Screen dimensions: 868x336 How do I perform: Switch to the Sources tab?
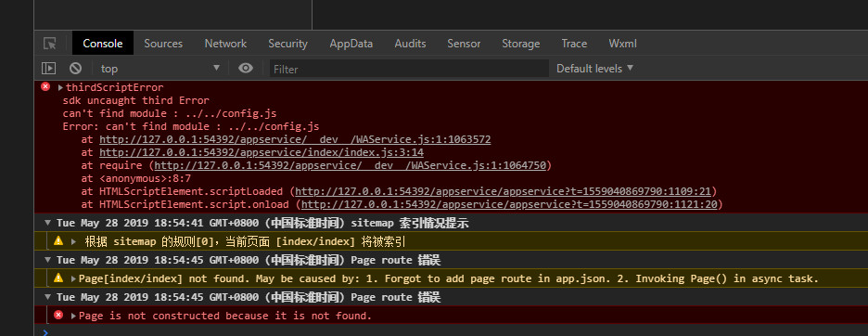coord(163,44)
